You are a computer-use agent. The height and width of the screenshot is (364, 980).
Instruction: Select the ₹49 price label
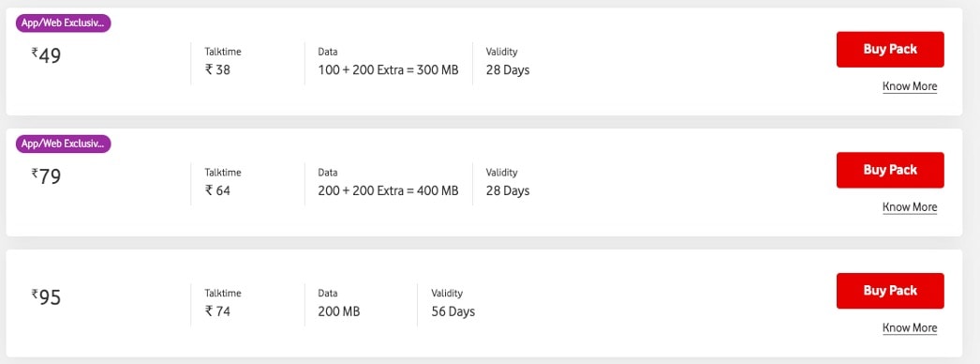pyautogui.click(x=46, y=56)
